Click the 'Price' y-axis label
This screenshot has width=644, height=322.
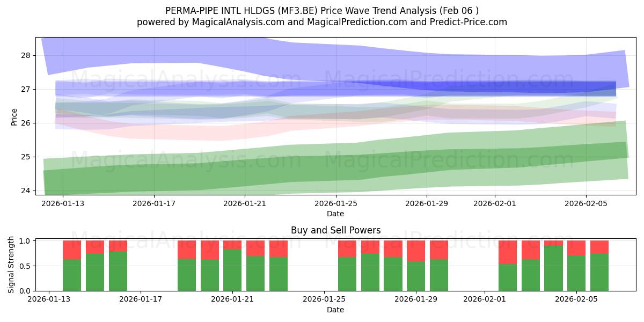coord(14,116)
